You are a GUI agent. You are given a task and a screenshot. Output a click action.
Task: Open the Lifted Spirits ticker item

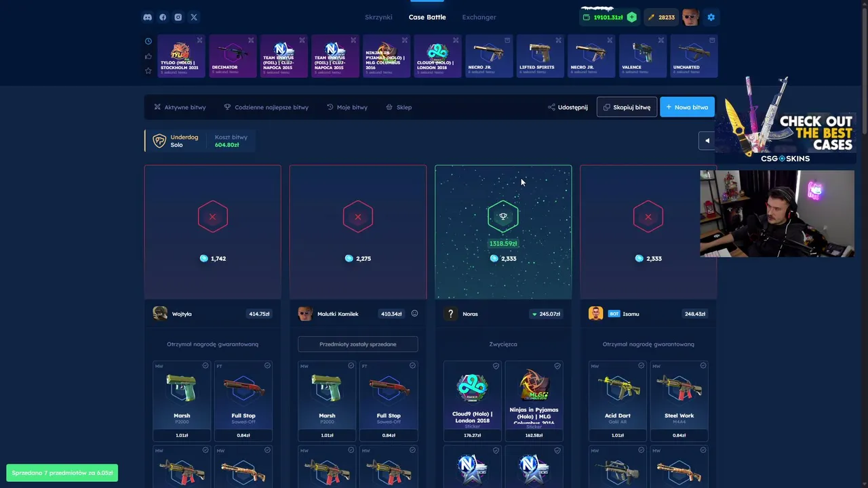click(x=540, y=56)
